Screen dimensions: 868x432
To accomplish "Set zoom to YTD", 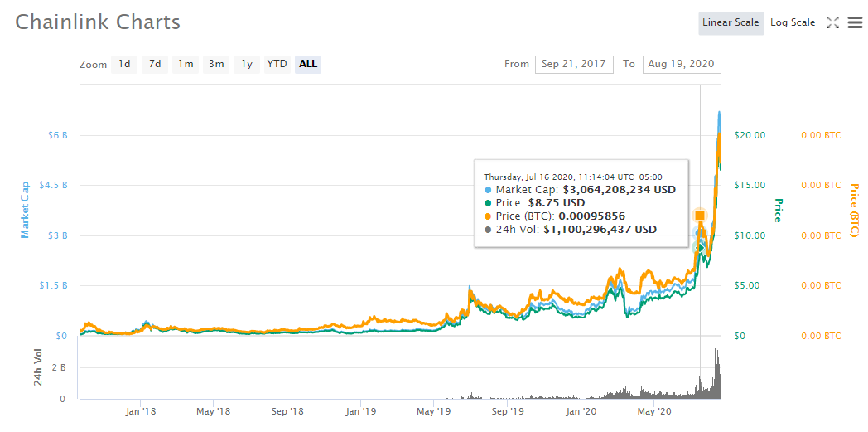I will point(277,64).
